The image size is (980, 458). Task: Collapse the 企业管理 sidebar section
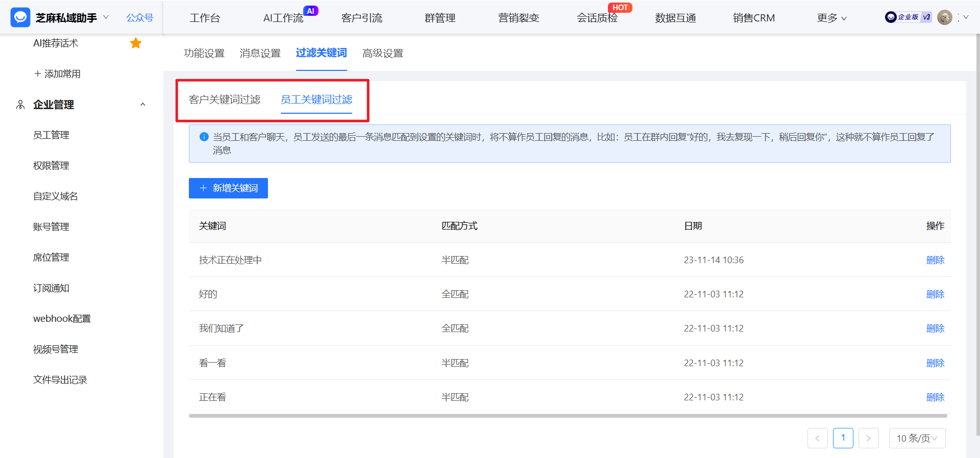point(143,105)
